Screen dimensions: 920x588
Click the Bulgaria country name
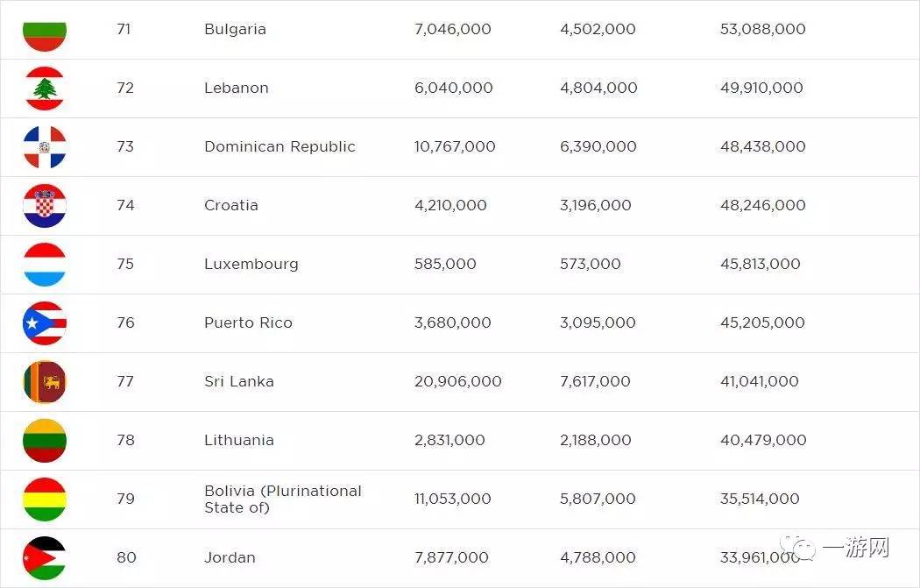(235, 30)
